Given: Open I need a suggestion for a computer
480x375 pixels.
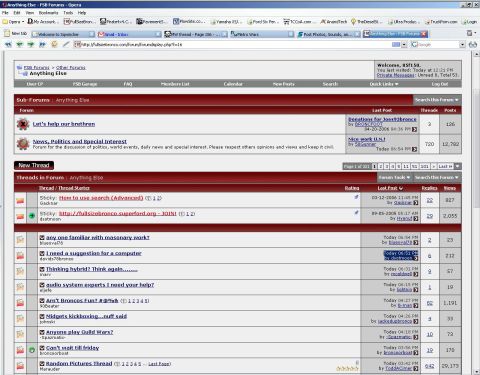Looking at the screenshot, I should (x=94, y=253).
